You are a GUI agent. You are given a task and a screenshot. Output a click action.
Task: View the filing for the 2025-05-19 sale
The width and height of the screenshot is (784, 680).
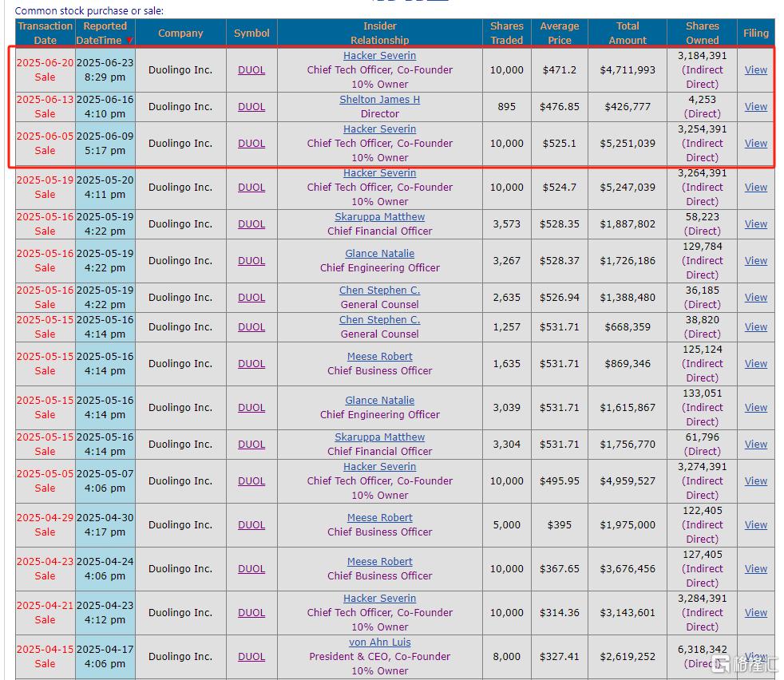(x=755, y=188)
